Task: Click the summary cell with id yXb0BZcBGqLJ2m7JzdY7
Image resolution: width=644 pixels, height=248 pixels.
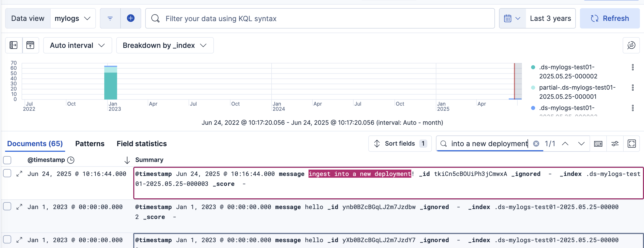Action: pyautogui.click(x=388, y=241)
